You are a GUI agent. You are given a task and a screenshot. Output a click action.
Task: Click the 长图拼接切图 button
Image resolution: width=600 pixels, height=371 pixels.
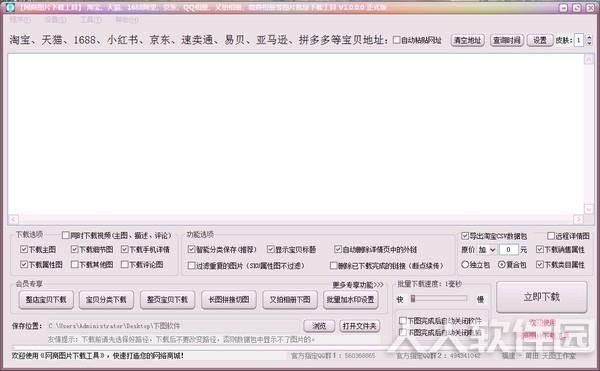coord(228,299)
